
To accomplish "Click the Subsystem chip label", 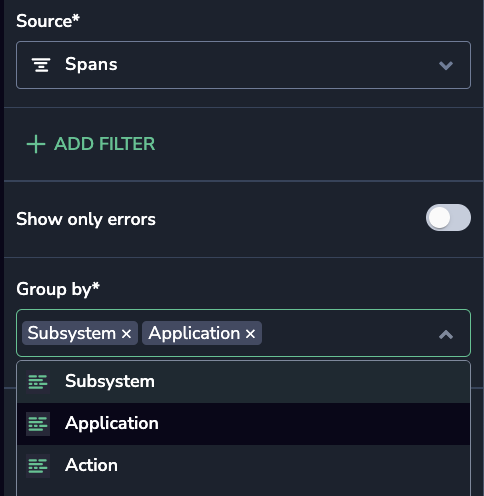I will (x=72, y=333).
